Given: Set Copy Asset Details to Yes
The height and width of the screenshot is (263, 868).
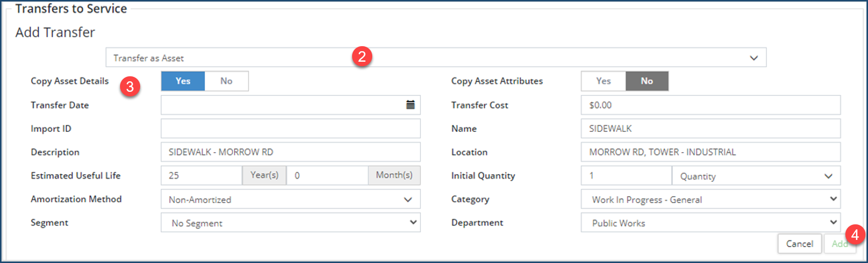Looking at the screenshot, I should [x=183, y=81].
